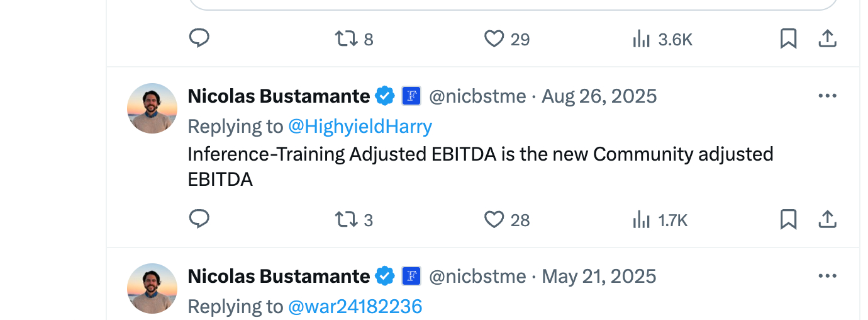Open more options for Aug 26 tweet
Screen dimensions: 868x320
(827, 96)
